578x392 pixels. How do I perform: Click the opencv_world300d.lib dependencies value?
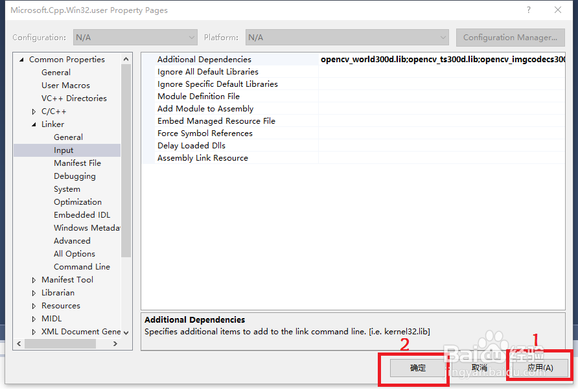[x=442, y=60]
